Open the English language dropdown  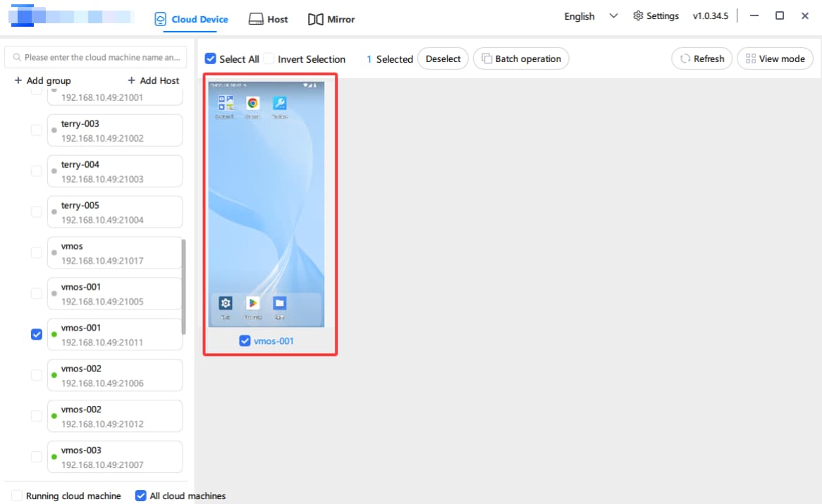[591, 16]
